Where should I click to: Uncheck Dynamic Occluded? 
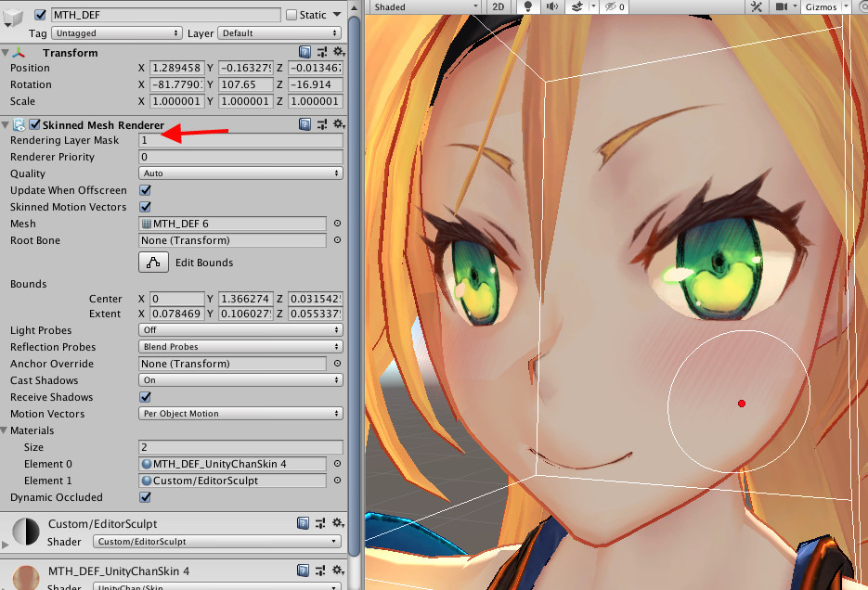tap(145, 497)
